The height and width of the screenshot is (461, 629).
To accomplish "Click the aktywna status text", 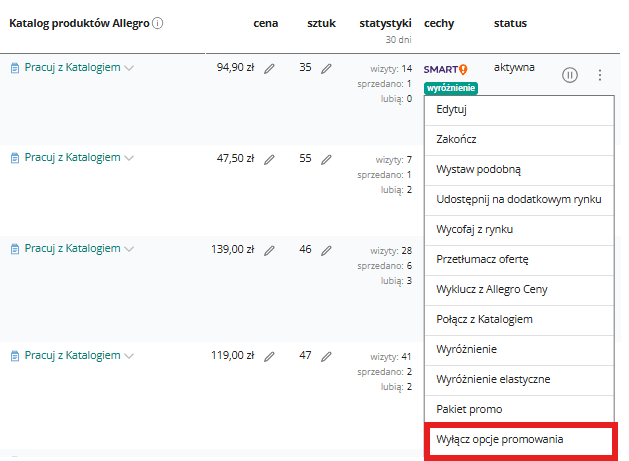I will click(514, 67).
